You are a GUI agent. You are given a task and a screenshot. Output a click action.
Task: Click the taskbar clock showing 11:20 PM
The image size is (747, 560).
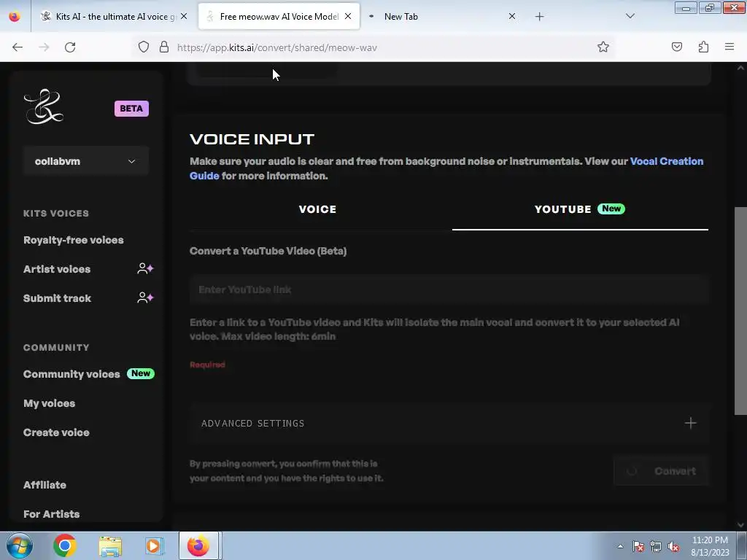pyautogui.click(x=710, y=546)
